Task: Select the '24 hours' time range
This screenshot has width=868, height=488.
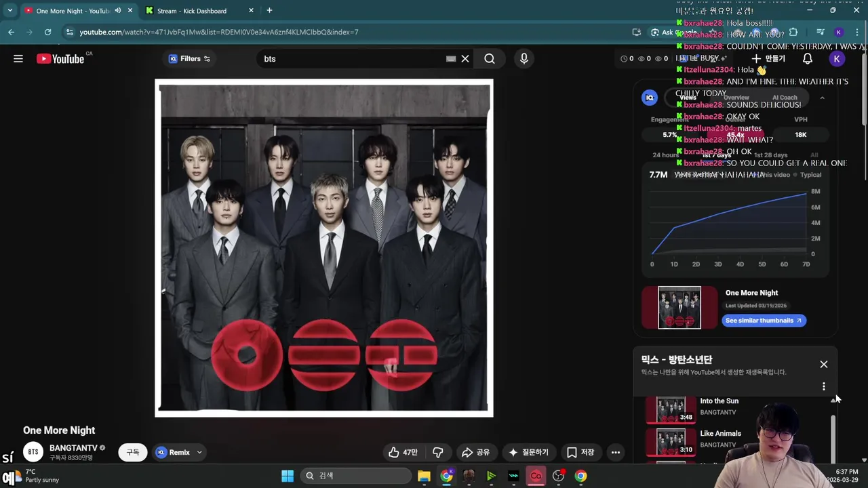Action: pyautogui.click(x=665, y=155)
